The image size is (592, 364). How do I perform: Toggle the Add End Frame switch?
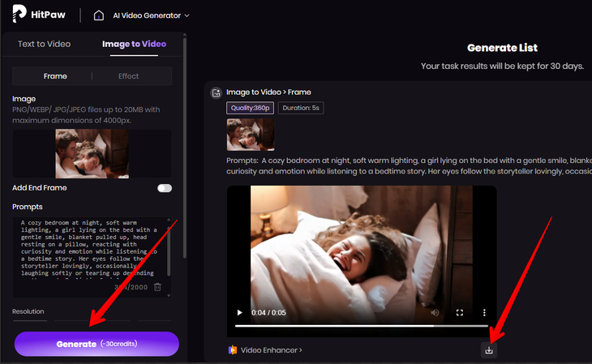tap(165, 188)
